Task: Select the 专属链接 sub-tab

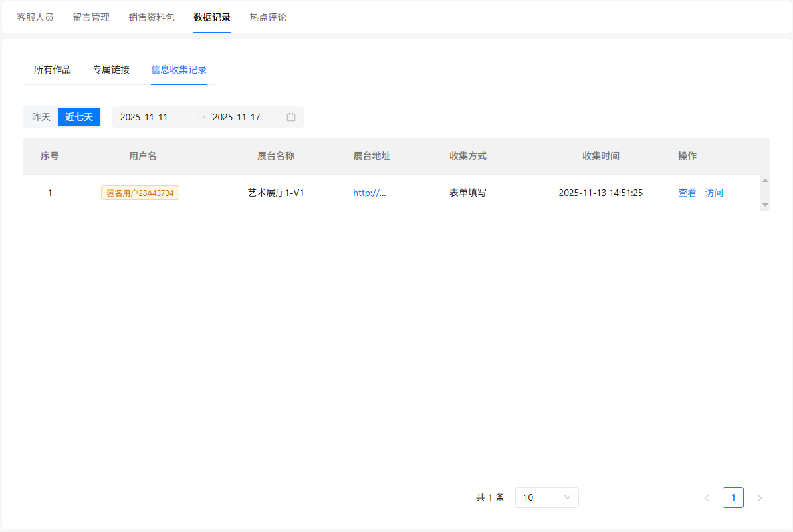Action: click(111, 69)
